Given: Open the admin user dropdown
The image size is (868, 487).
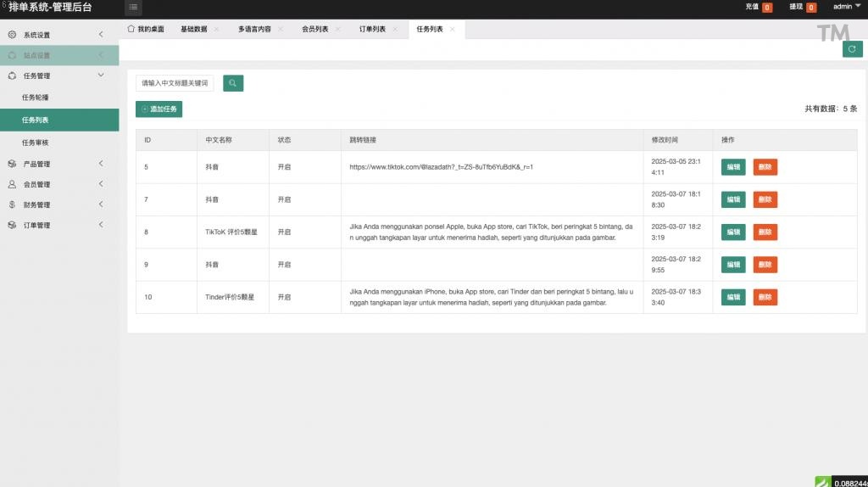Looking at the screenshot, I should pos(846,7).
